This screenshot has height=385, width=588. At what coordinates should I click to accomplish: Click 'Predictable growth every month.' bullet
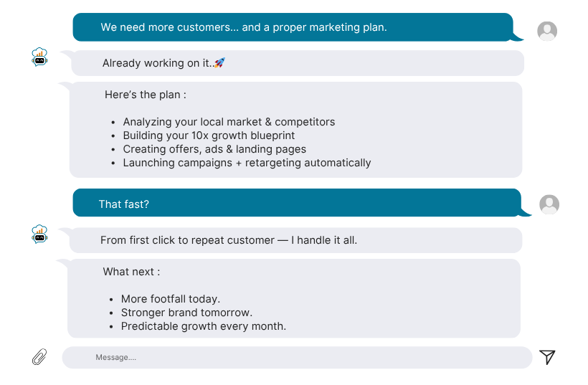click(x=204, y=326)
